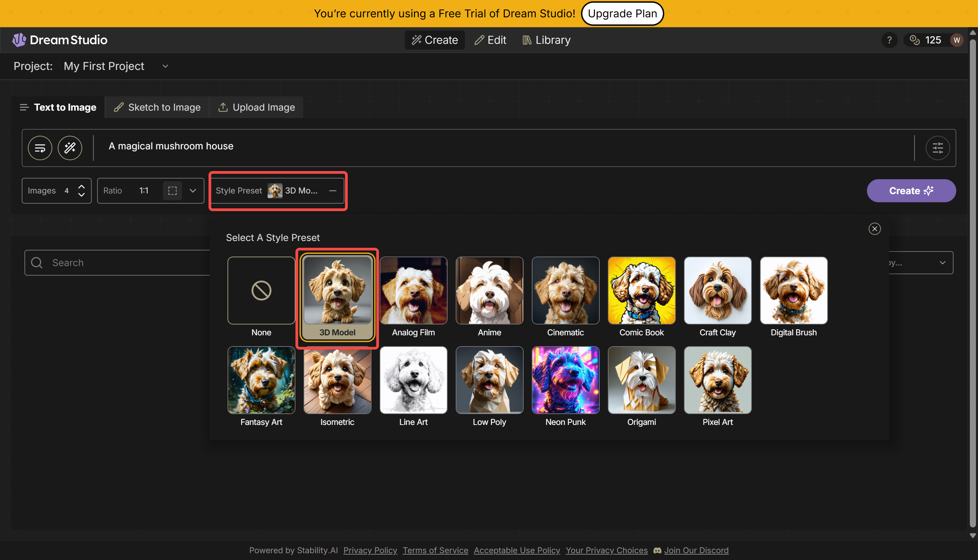Select the None style preset
Image resolution: width=978 pixels, height=560 pixels.
[261, 291]
